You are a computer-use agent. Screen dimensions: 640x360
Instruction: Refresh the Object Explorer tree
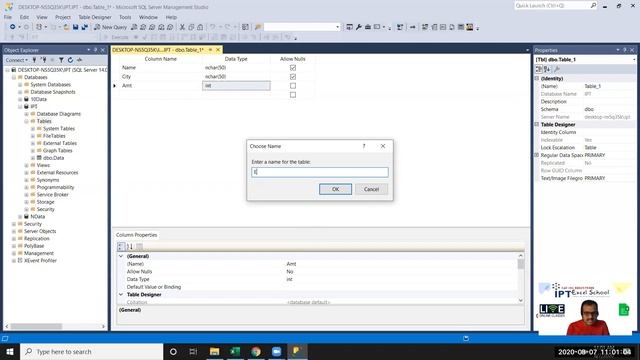70,60
